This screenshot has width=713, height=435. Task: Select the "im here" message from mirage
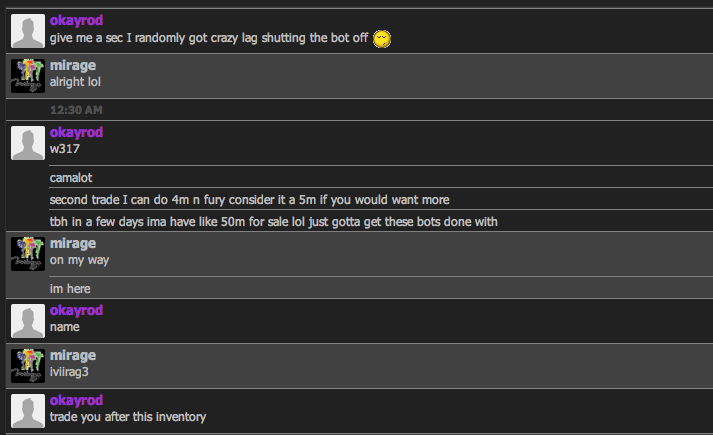(x=70, y=288)
